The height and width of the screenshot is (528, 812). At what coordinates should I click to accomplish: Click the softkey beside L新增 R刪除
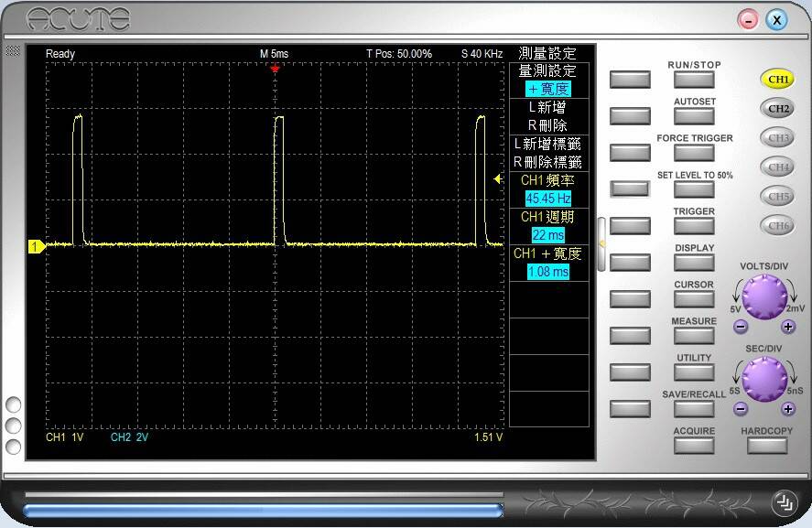pyautogui.click(x=630, y=116)
